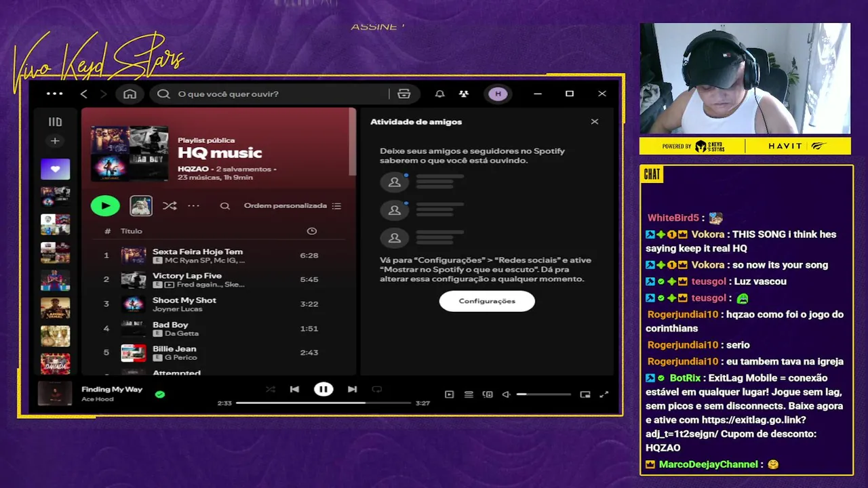Select the track 'Bad Boy'
868x488 pixels.
click(218, 329)
